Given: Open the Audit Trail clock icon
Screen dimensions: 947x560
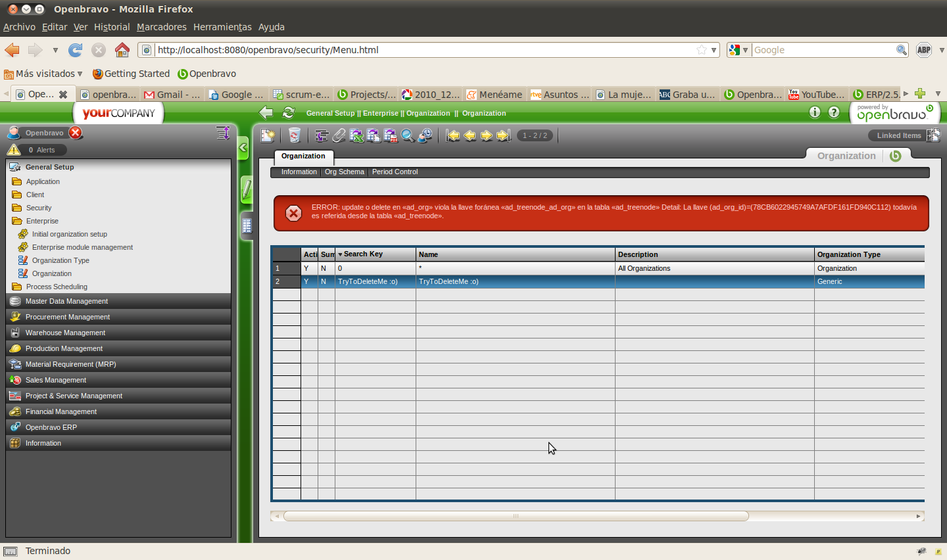Looking at the screenshot, I should [425, 135].
